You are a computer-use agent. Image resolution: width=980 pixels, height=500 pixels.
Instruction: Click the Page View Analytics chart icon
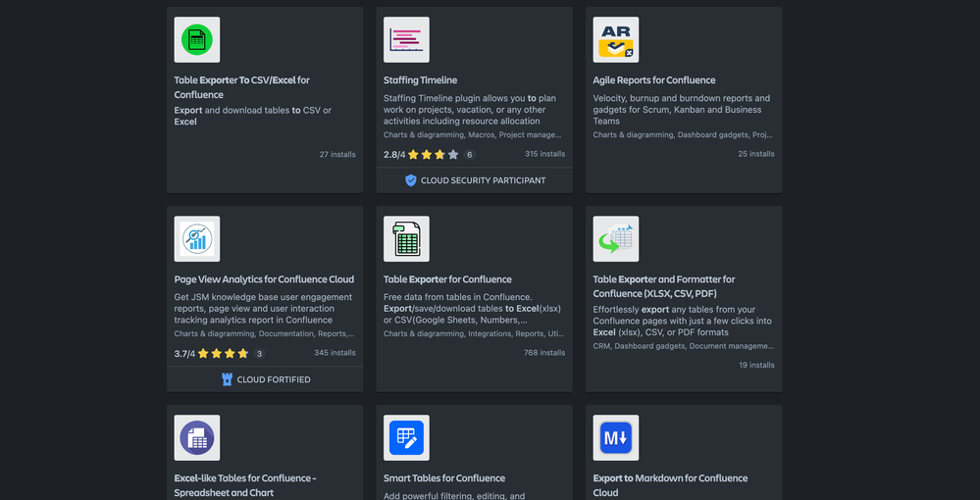coord(197,239)
